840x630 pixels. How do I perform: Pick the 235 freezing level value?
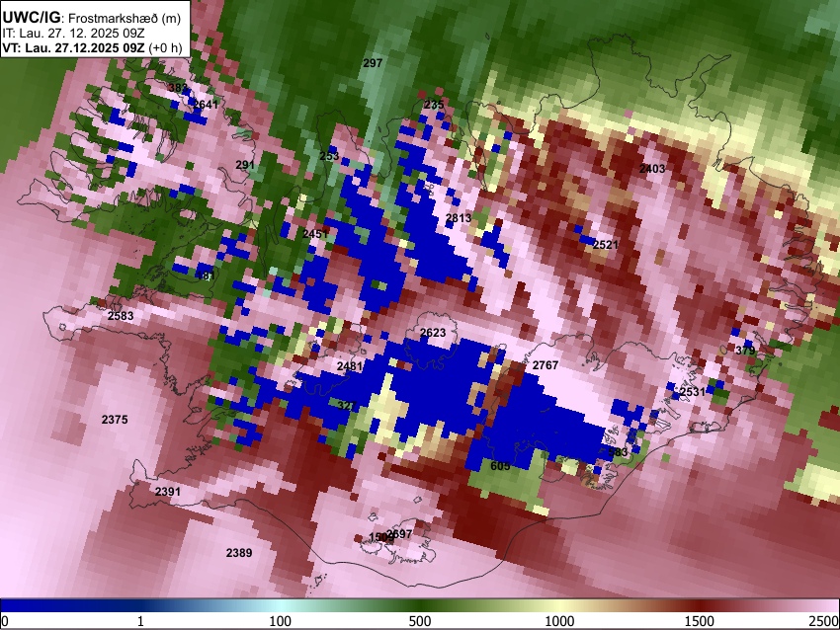coord(434,105)
